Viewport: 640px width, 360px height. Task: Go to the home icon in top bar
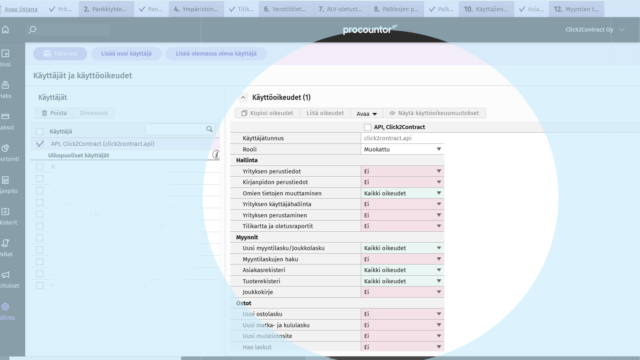tap(5, 29)
